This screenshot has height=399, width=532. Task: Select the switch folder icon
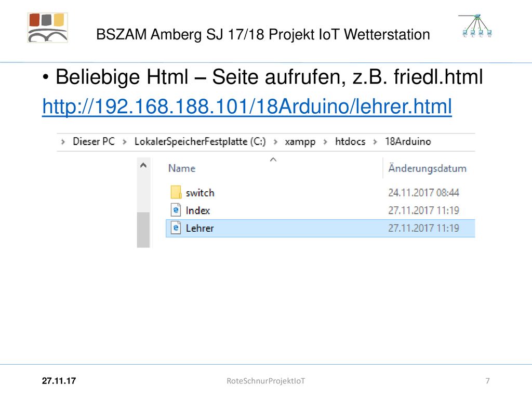tap(176, 192)
